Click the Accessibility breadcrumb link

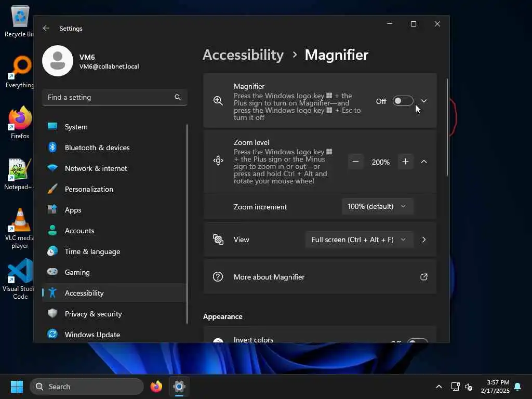click(x=243, y=55)
